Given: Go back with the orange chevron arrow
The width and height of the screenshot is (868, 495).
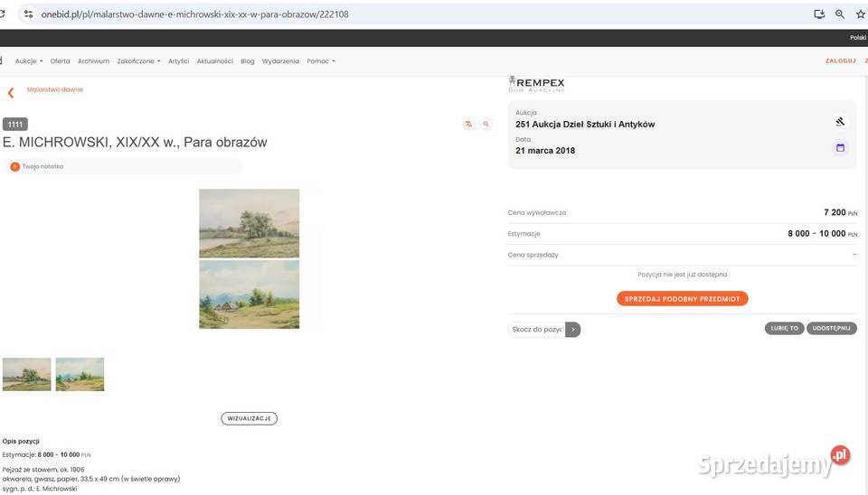Looking at the screenshot, I should [11, 93].
